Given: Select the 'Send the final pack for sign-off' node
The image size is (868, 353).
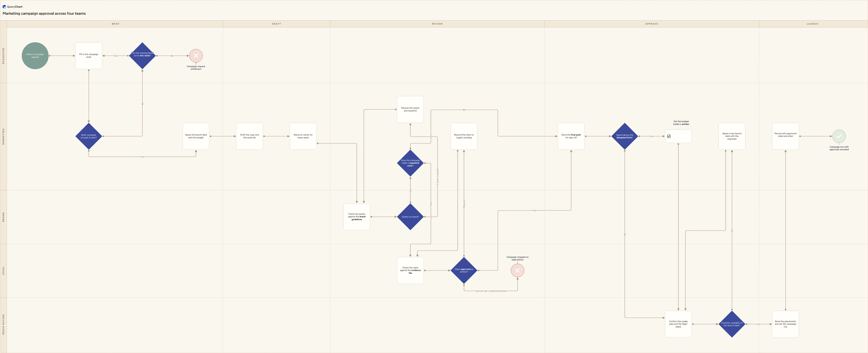Looking at the screenshot, I should pos(571,136).
